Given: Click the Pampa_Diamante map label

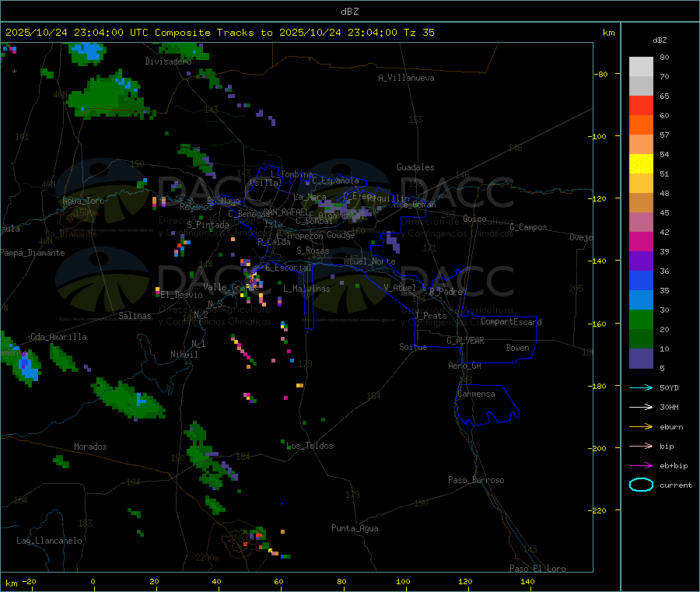Looking at the screenshot, I should point(33,253).
